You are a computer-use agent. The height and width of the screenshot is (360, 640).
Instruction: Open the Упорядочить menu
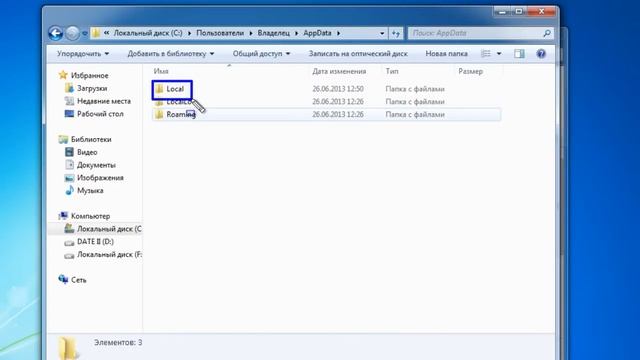(83, 53)
